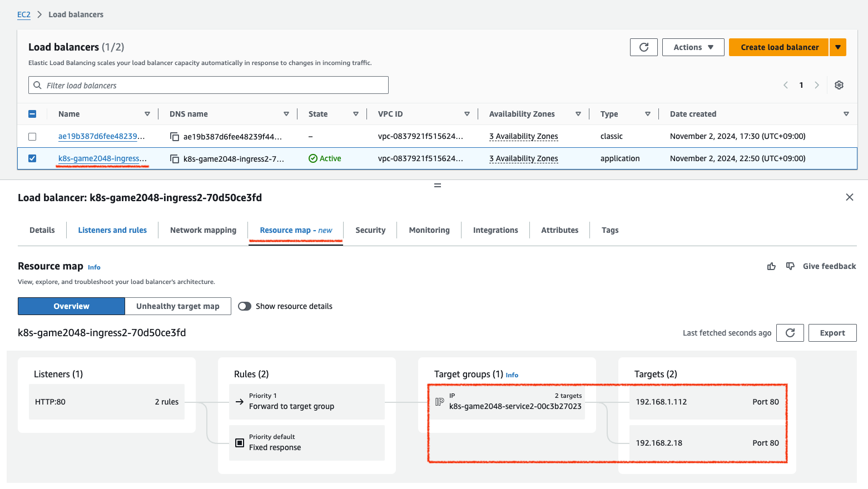Click page number 1 in pagination

point(801,85)
